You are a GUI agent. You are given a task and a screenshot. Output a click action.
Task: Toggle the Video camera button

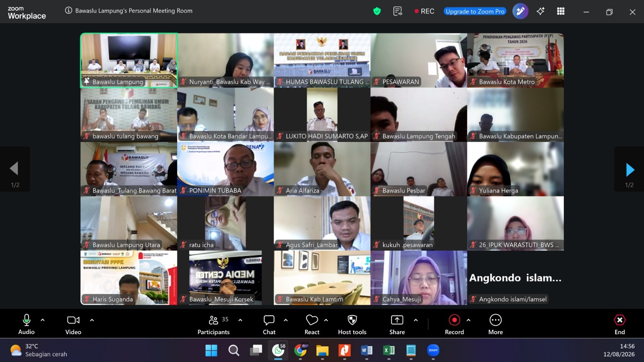[73, 324]
